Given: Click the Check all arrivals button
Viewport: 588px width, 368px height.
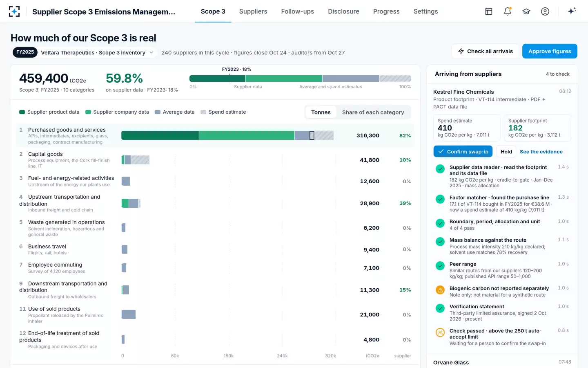Looking at the screenshot, I should 486,51.
